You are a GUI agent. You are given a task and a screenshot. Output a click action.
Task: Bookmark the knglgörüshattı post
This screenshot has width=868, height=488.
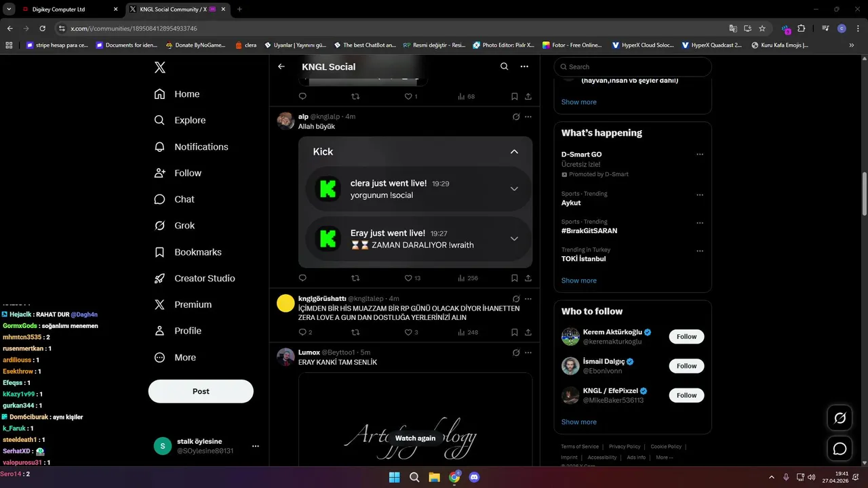pos(515,332)
